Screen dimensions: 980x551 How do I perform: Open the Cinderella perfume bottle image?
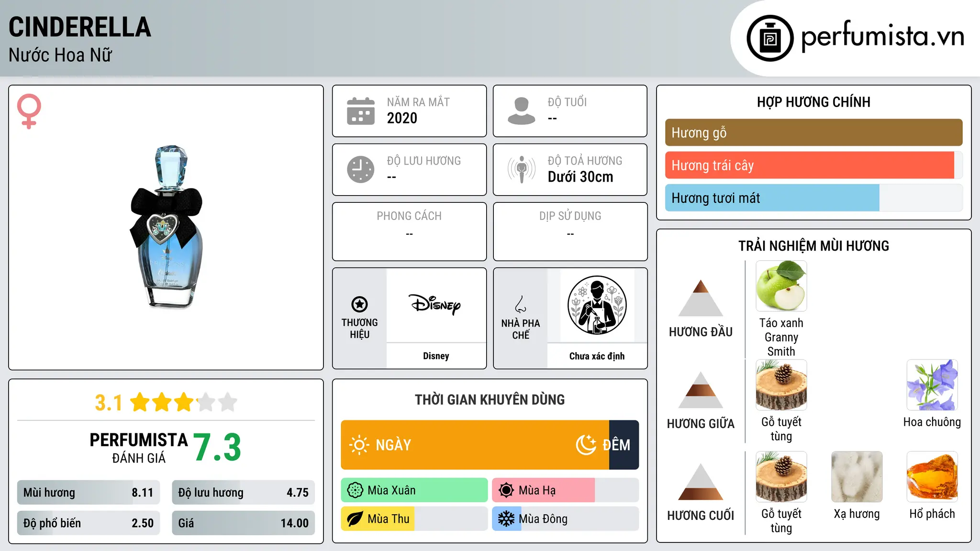pos(167,227)
